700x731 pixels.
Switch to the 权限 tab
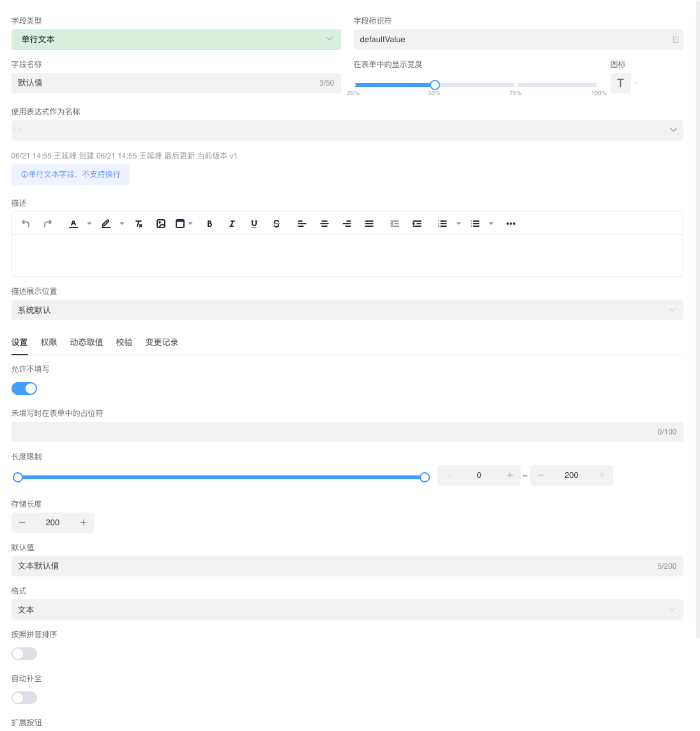tap(49, 342)
